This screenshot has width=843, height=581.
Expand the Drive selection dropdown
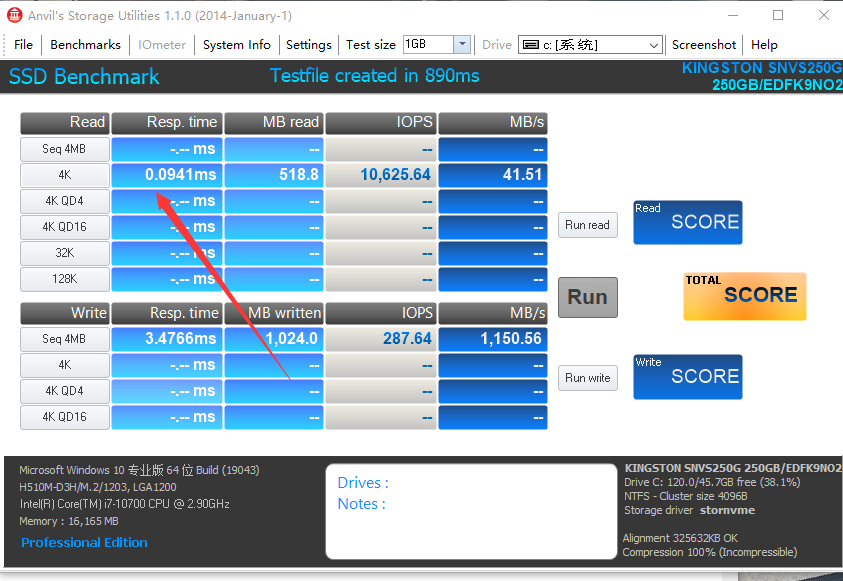[x=654, y=45]
